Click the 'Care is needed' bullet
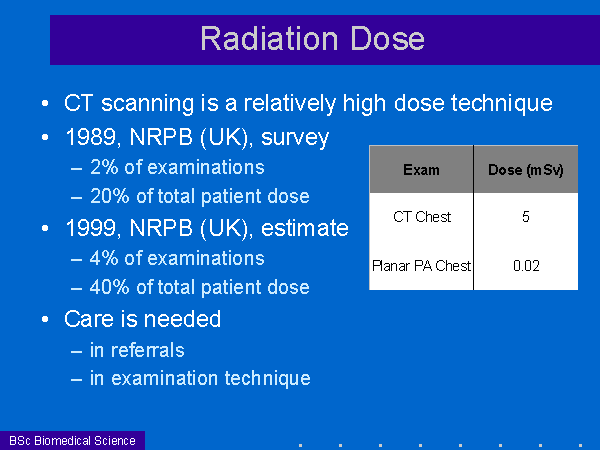 [x=143, y=319]
